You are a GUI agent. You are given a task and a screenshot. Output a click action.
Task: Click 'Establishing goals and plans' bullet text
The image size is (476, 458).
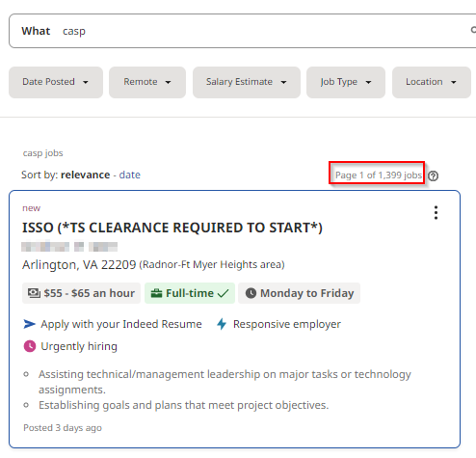click(x=184, y=405)
